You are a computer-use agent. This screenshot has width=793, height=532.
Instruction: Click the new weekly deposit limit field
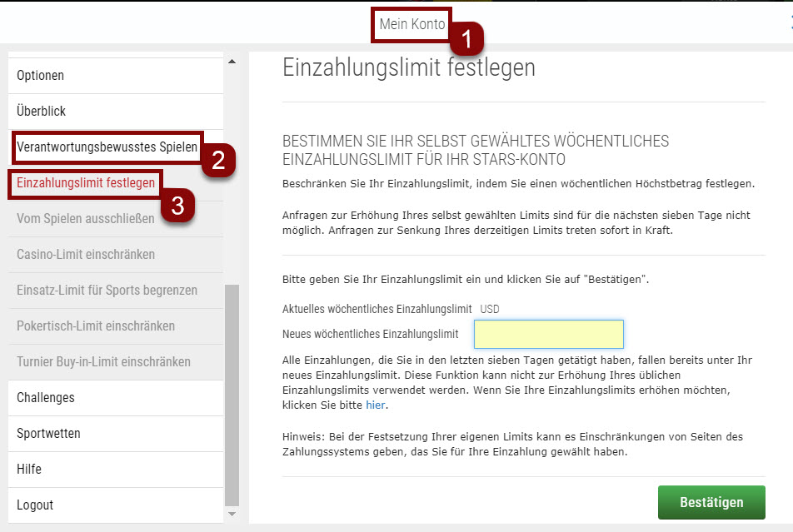[x=548, y=334]
